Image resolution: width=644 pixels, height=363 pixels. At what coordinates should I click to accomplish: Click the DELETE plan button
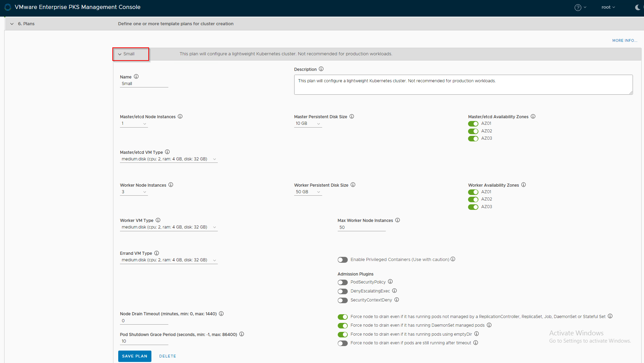coord(168,356)
